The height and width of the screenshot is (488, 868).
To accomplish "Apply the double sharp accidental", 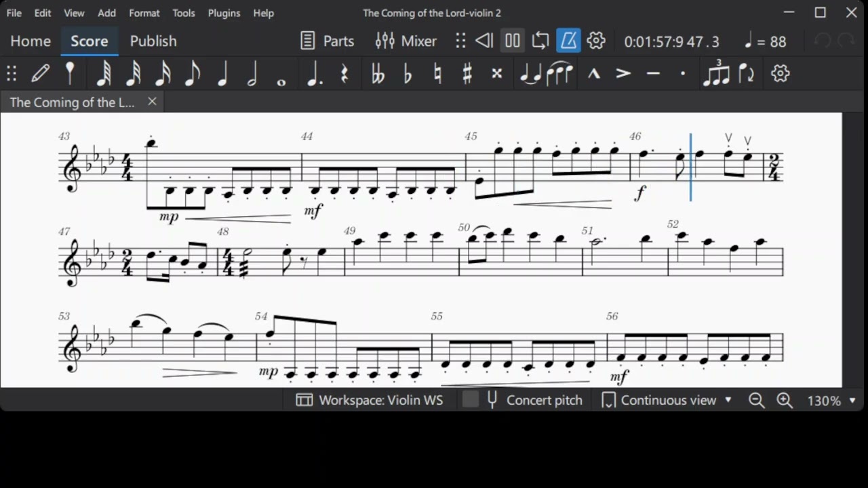I will (x=497, y=73).
